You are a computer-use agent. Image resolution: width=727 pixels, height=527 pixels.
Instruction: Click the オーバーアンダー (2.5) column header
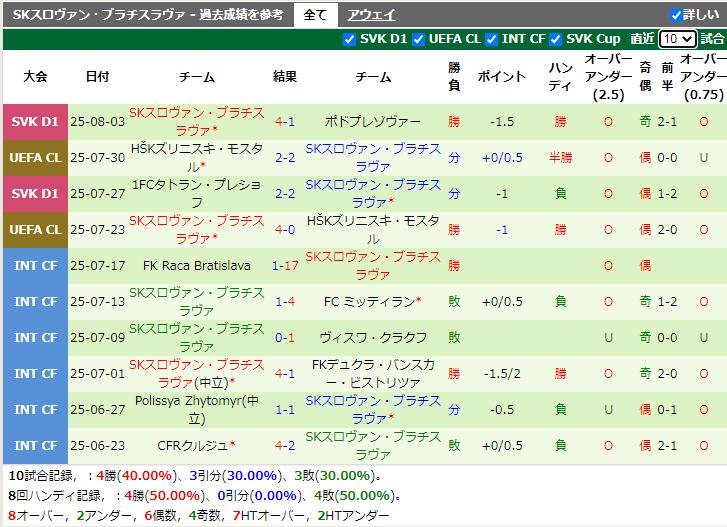pyautogui.click(x=608, y=76)
